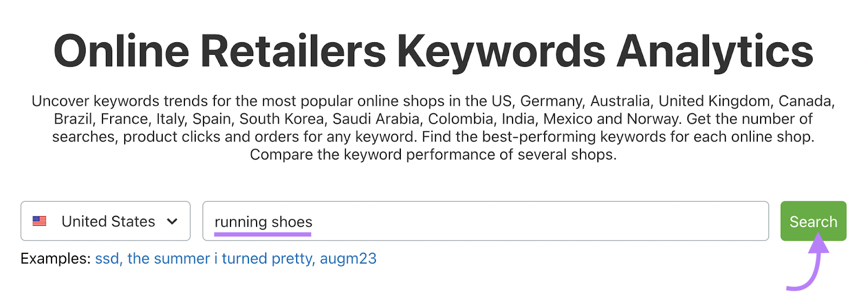Click the word 'Online' in heading
The width and height of the screenshot is (868, 301).
point(122,52)
